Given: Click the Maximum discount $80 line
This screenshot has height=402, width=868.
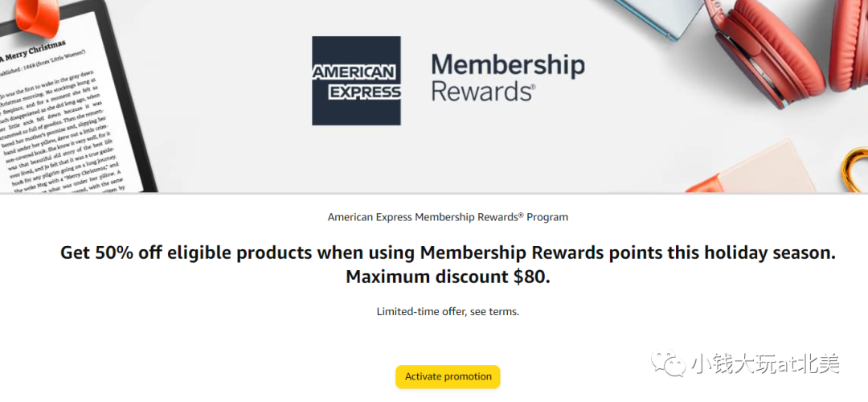Looking at the screenshot, I should click(448, 277).
